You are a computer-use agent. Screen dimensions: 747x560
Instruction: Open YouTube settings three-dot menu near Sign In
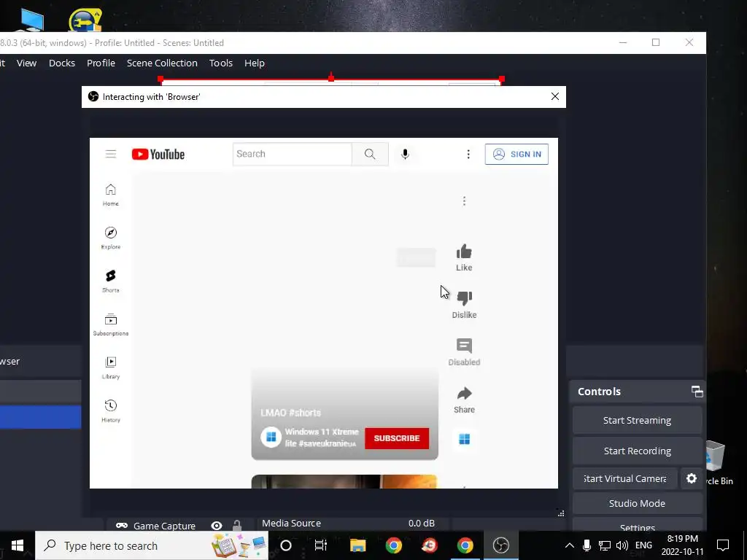[x=468, y=154]
